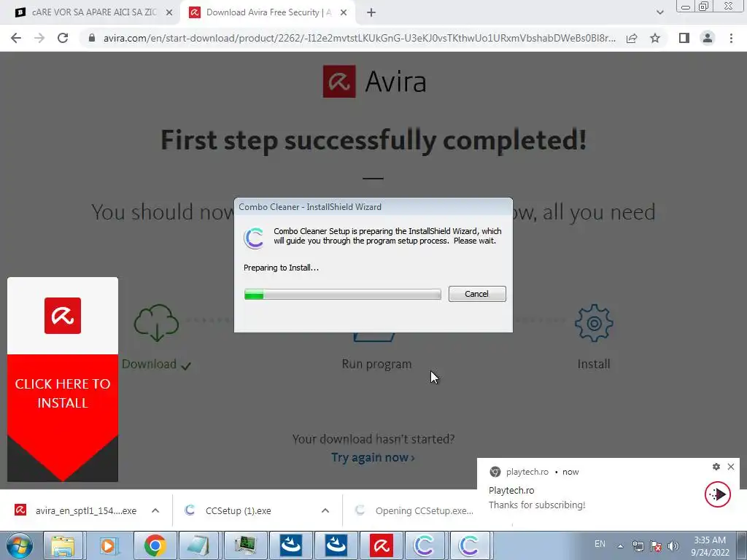Bookmark this page with the star
747x560 pixels.
655,38
